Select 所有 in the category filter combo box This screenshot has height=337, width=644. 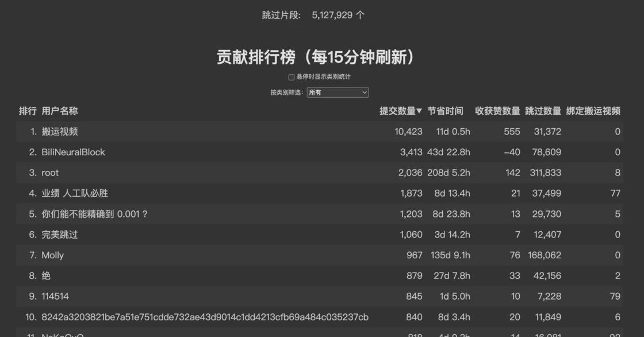tap(338, 92)
